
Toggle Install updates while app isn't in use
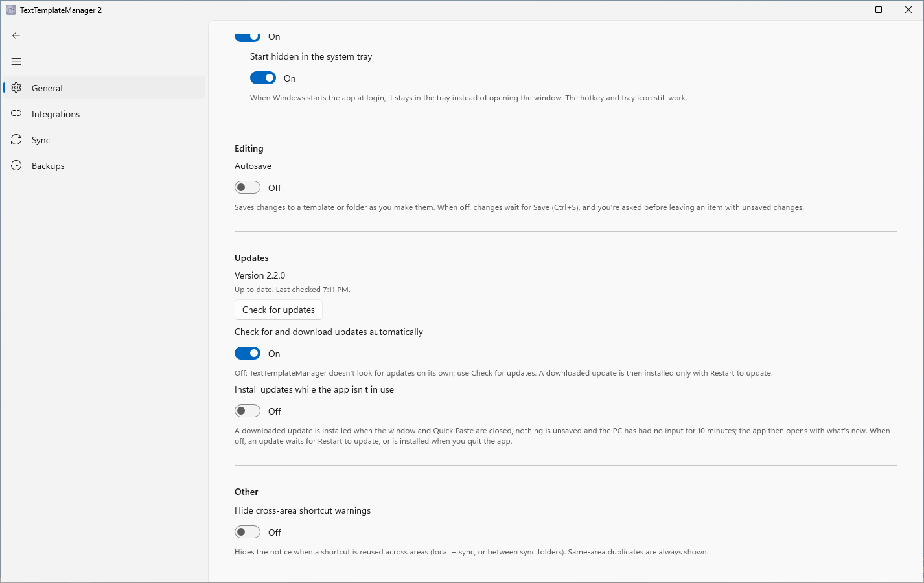click(x=248, y=411)
